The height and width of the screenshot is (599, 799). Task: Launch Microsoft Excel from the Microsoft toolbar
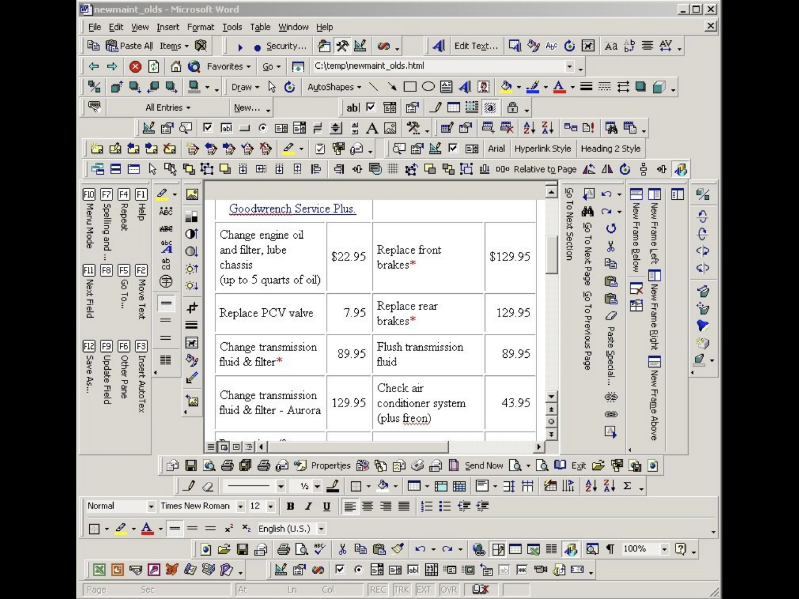[x=99, y=569]
